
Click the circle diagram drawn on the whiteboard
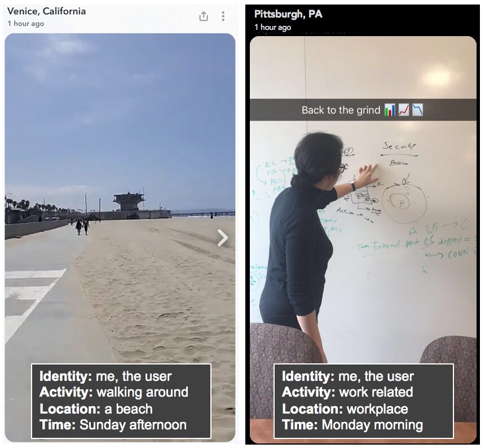point(404,203)
